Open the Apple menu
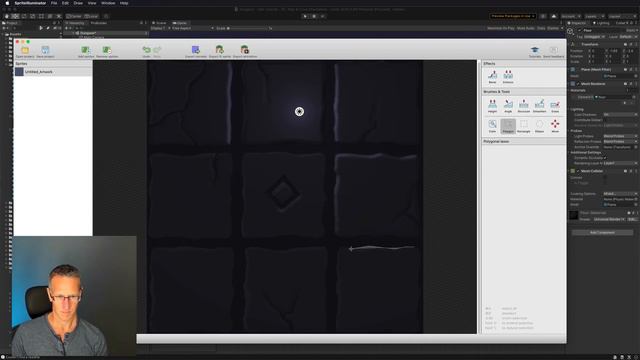The image size is (640, 360). click(x=7, y=3)
